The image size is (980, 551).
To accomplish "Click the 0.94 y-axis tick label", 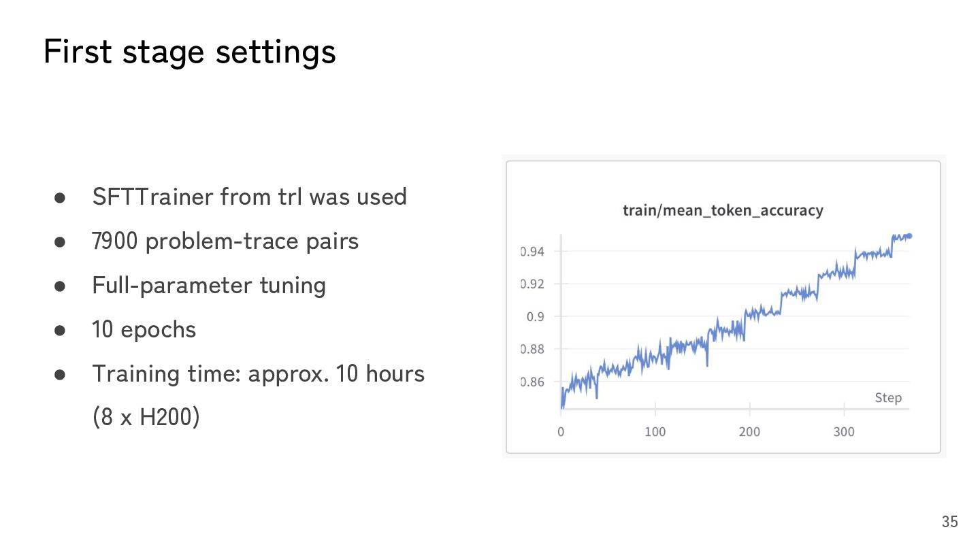I will pyautogui.click(x=533, y=252).
